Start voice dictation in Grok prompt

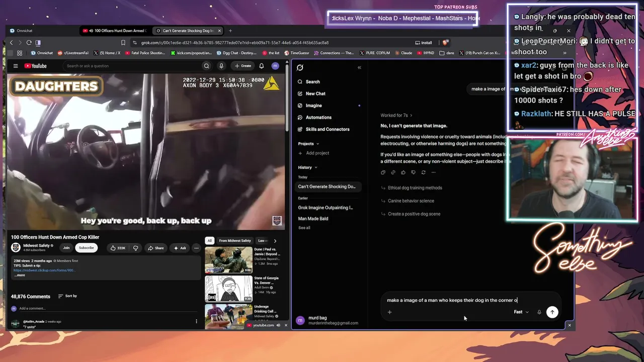539,312
